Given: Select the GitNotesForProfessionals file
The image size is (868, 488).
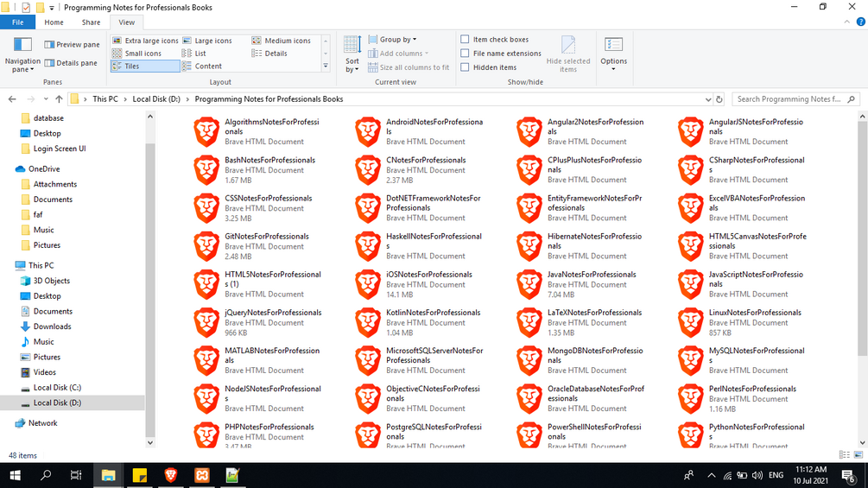Looking at the screenshot, I should [257, 246].
